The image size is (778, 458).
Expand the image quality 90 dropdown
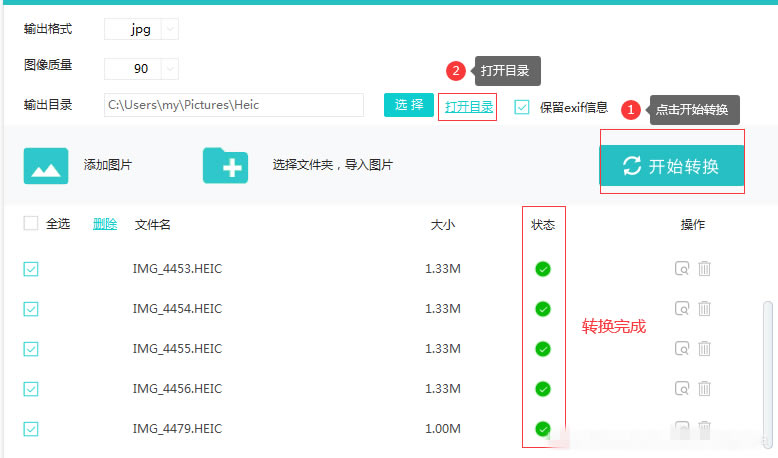click(169, 69)
